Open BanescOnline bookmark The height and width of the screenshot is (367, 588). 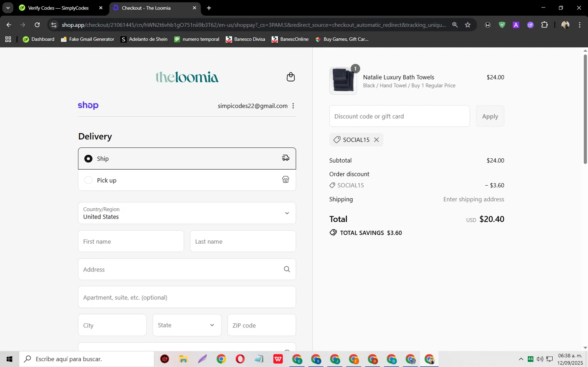[x=290, y=39]
